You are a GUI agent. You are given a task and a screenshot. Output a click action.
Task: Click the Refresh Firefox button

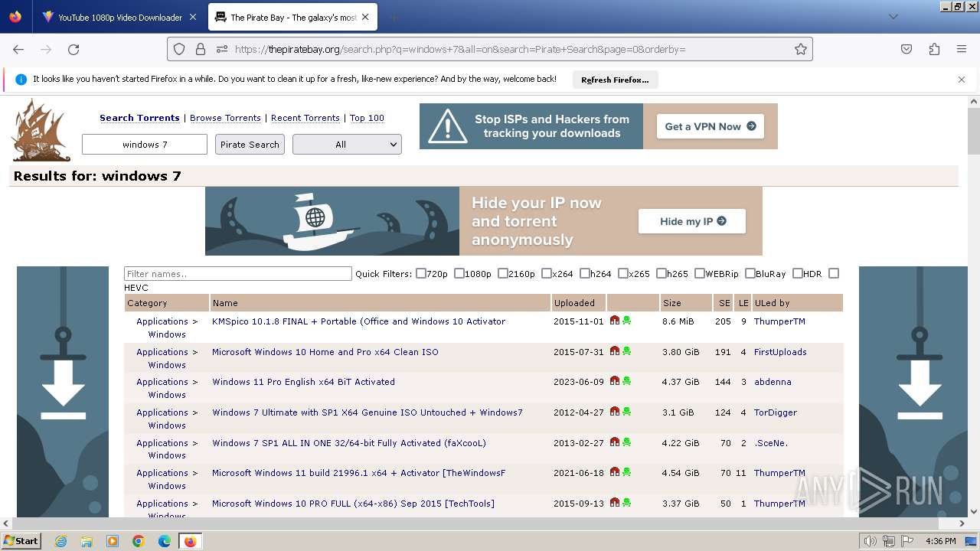(x=615, y=80)
